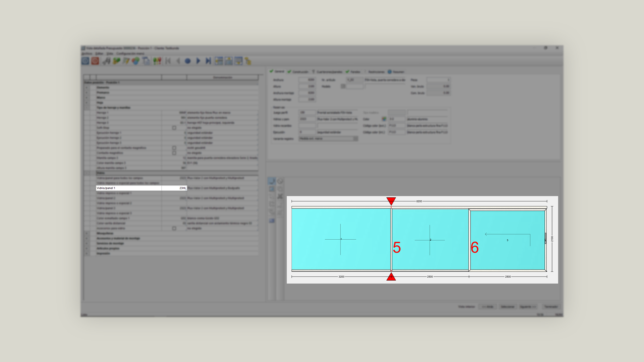Open the Configuración menú menu
Image resolution: width=644 pixels, height=362 pixels.
tap(130, 53)
